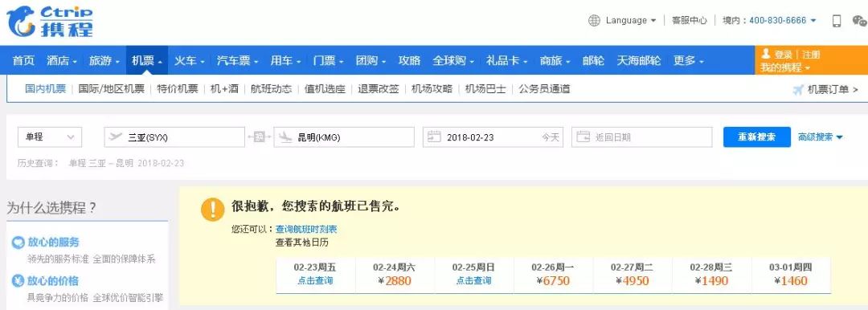Image resolution: width=868 pixels, height=310 pixels.
Task: Open the mobile phone app icon
Action: [837, 21]
